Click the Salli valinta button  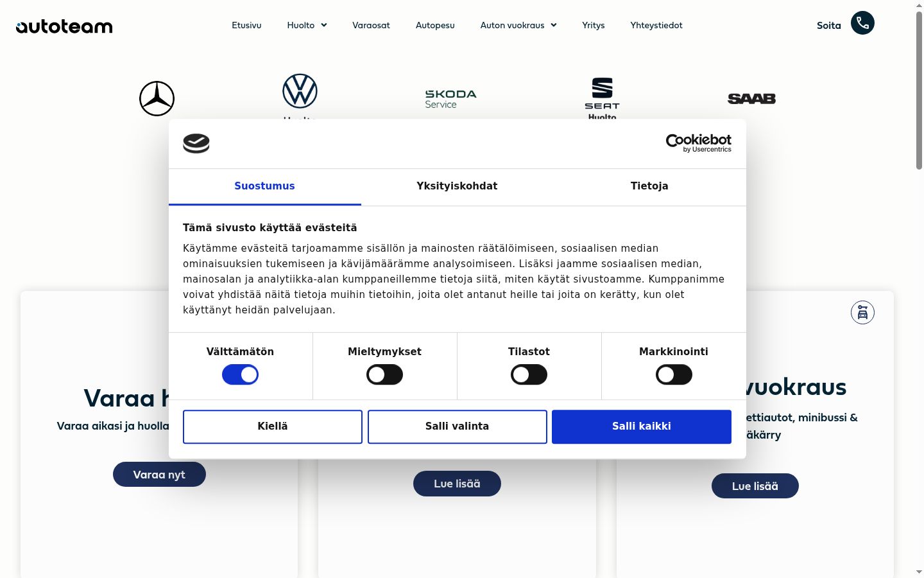[457, 426]
